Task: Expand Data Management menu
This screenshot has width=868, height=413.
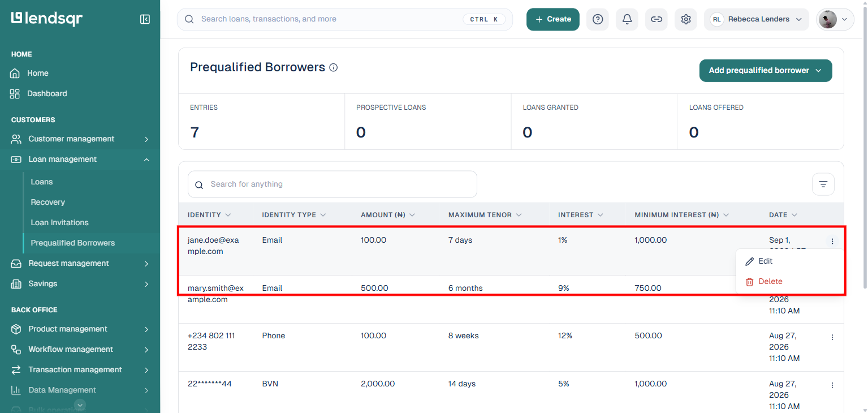Action: pos(80,390)
